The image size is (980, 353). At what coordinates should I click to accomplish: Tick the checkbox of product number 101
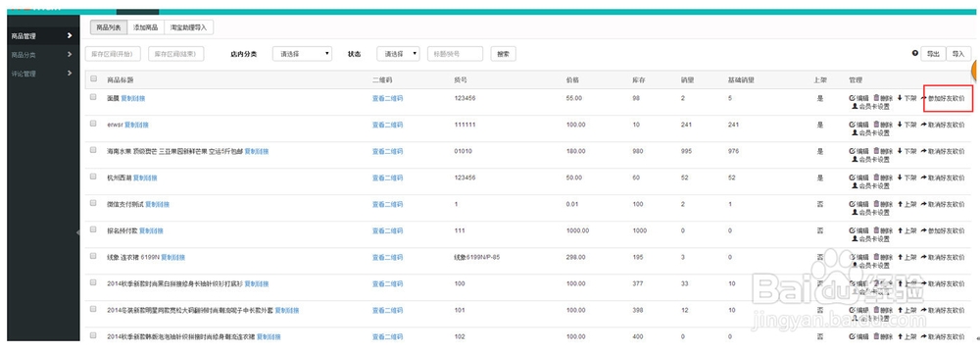(x=93, y=309)
